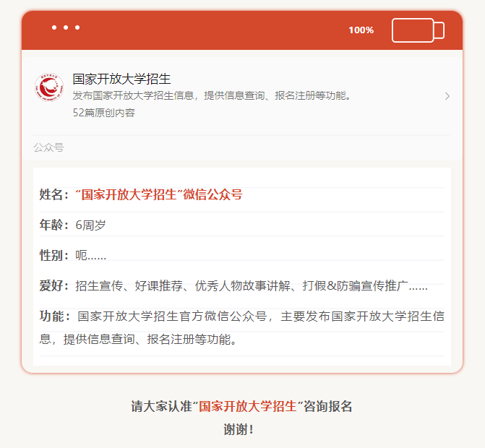Screen dimensions: 485x448
Task: Click the 功能 description paragraph
Action: (x=242, y=328)
